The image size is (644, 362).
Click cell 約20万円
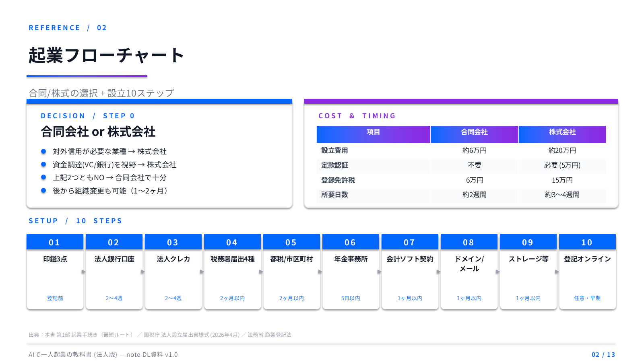[562, 150]
